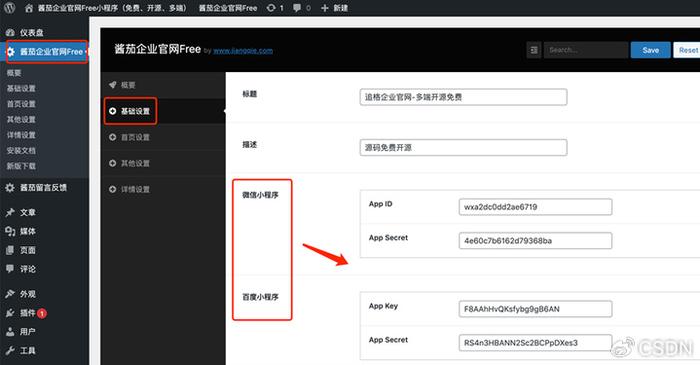Click the 工具 wrench icon

10,351
